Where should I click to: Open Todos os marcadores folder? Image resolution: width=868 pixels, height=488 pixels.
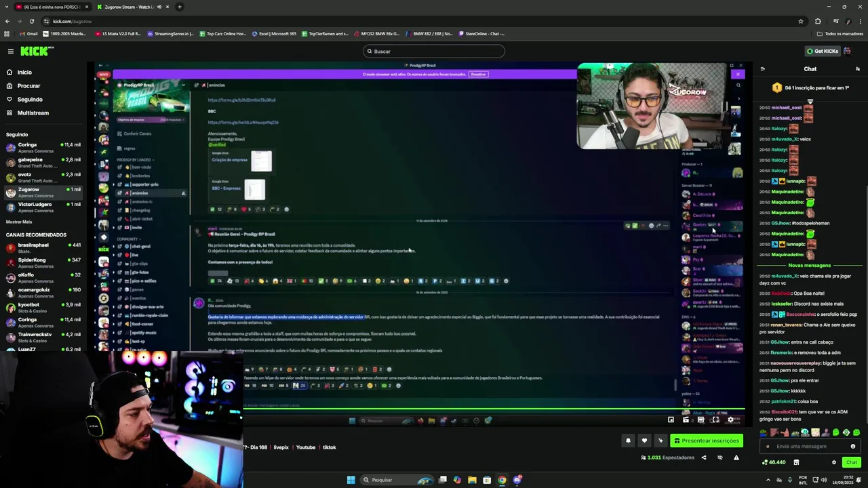(x=840, y=34)
